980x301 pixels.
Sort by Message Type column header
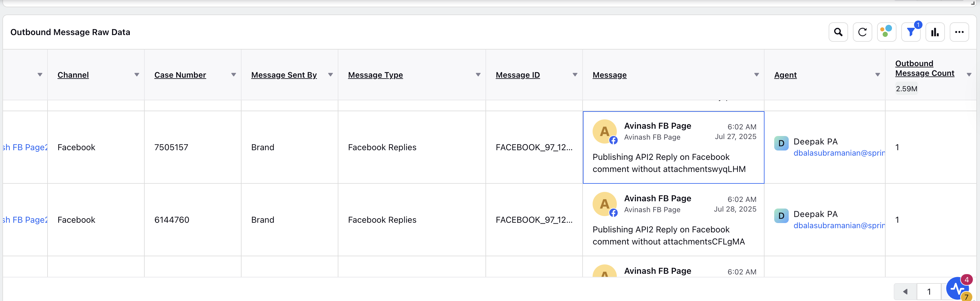tap(375, 75)
